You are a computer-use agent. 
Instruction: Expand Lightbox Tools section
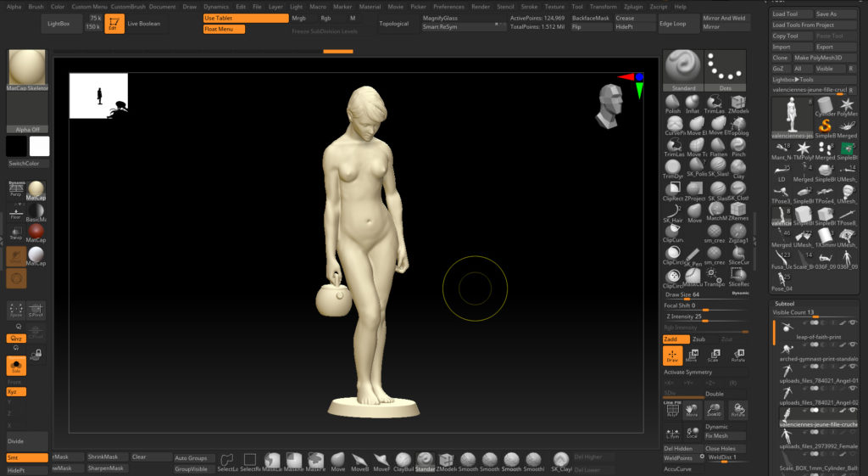pyautogui.click(x=793, y=79)
